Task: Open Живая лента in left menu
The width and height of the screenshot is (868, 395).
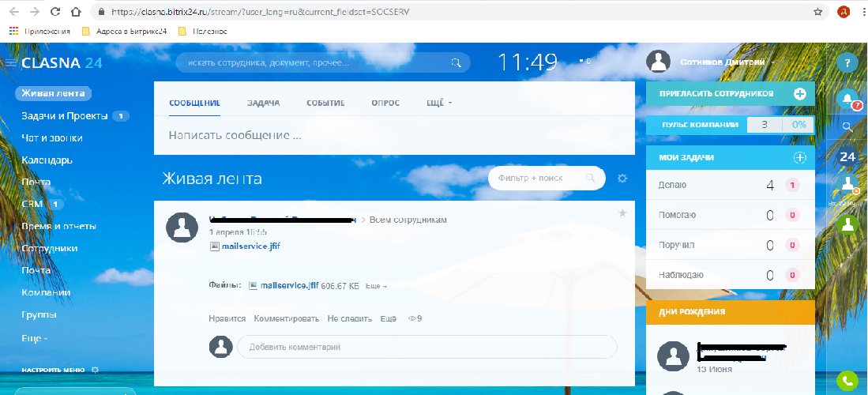Action: tap(53, 93)
